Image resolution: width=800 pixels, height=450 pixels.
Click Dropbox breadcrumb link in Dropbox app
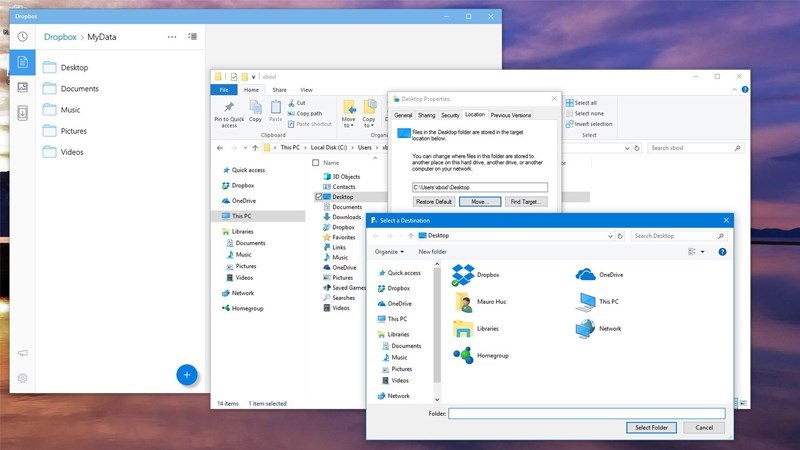(60, 37)
